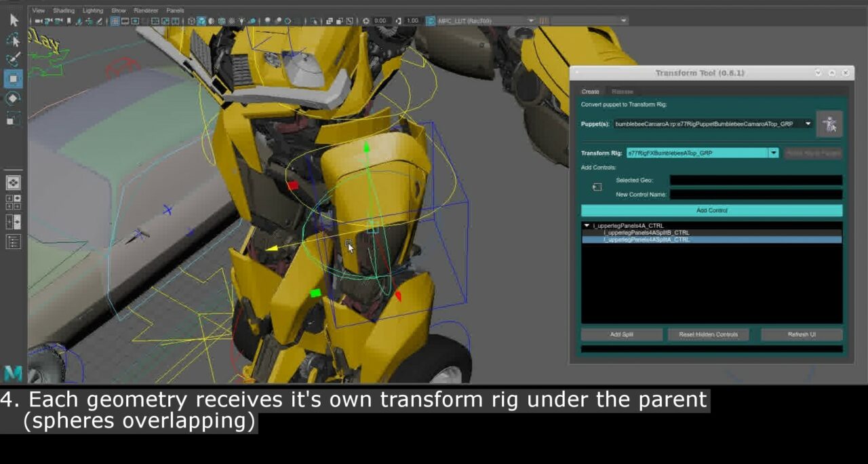Click the Maya logo icon
This screenshot has width=868, height=464.
14,373
